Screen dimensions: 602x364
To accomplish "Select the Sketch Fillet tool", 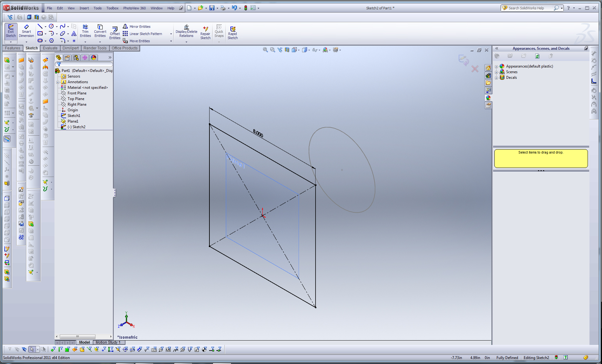I will 63,41.
